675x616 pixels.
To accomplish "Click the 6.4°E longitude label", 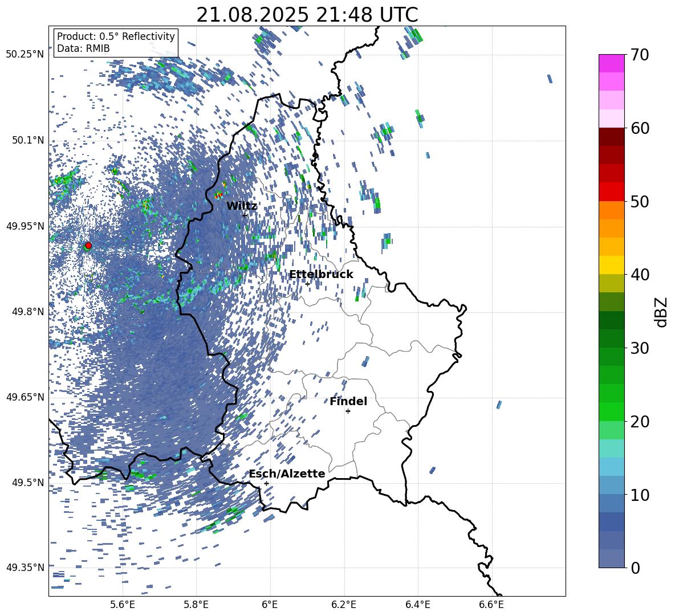I will coord(417,605).
